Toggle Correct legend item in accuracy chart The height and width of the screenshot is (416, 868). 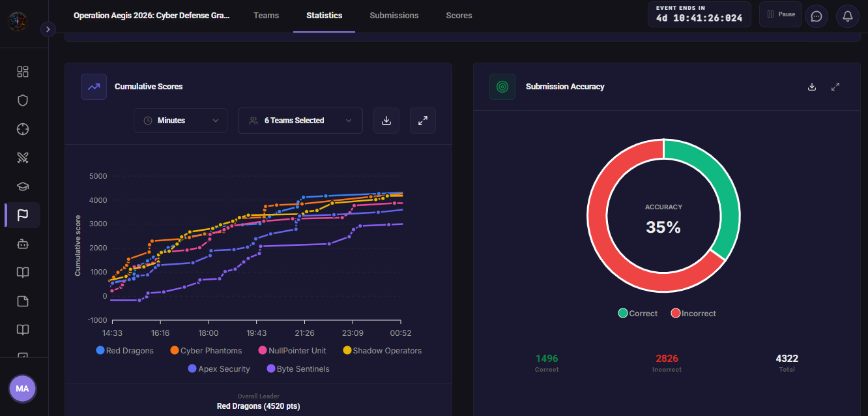click(x=638, y=314)
